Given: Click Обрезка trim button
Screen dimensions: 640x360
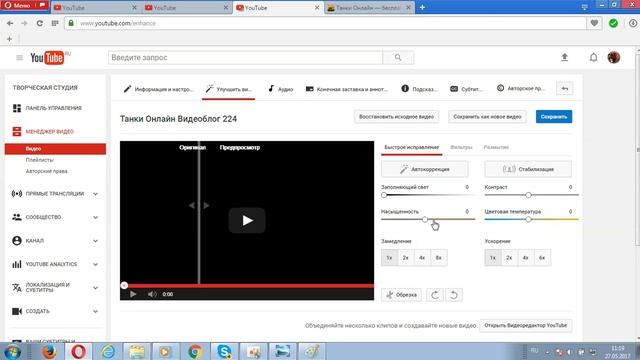Looking at the screenshot, I should (401, 295).
